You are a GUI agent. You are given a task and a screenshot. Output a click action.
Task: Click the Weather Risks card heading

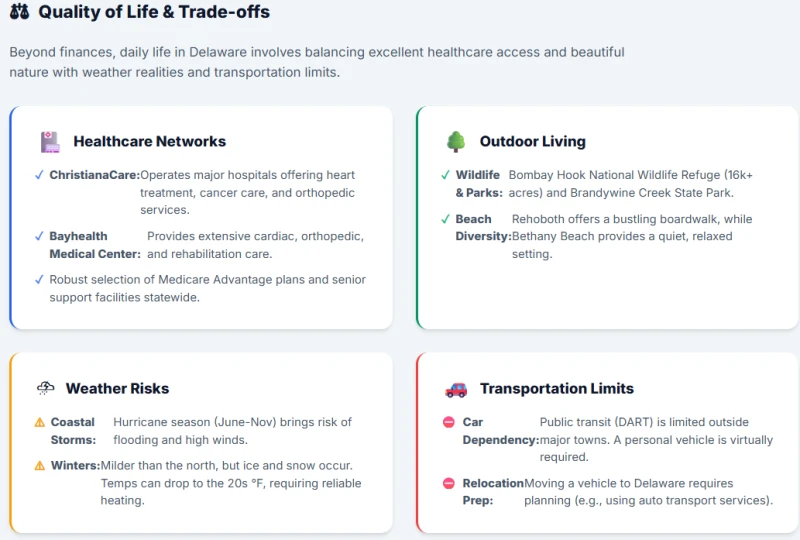pyautogui.click(x=117, y=389)
